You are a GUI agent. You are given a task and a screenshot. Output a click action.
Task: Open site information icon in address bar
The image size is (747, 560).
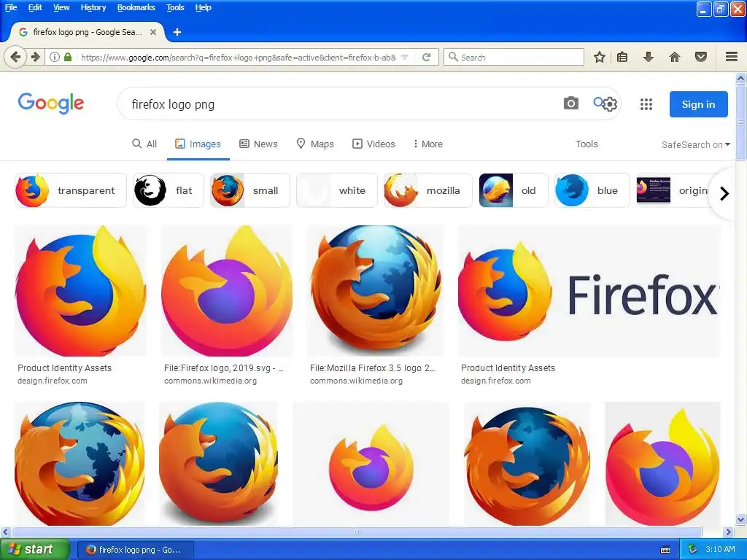pos(55,57)
